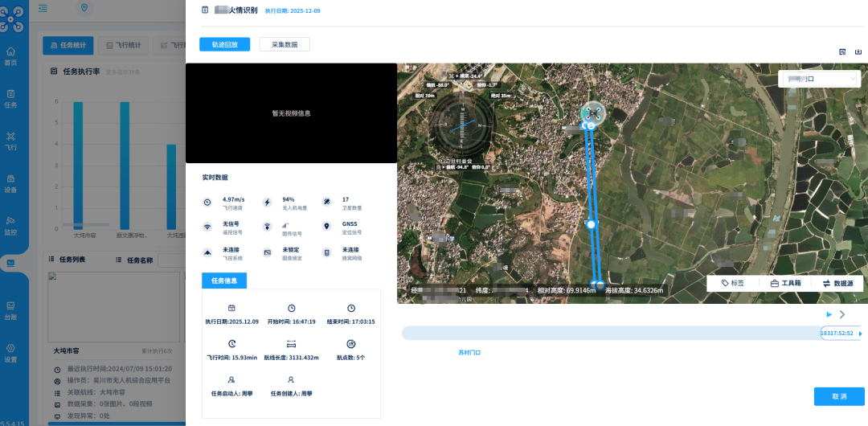Image resolution: width=868 pixels, height=426 pixels.
Task: Select the highlighted statistics icon in sidebar
Action: (x=10, y=262)
